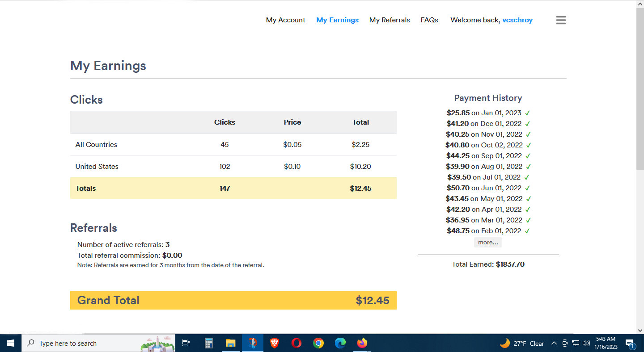Open the Calculator app on the taskbar
Viewport: 644px width, 352px height.
click(208, 343)
